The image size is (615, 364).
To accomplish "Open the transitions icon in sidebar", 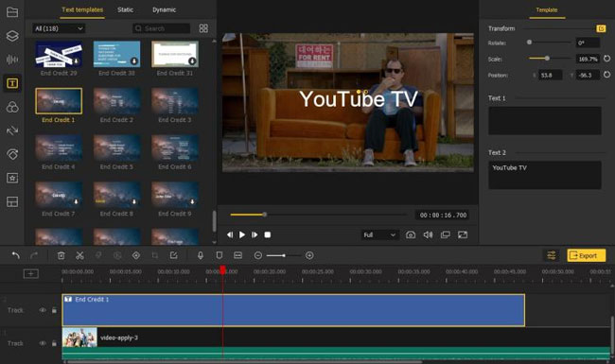I will tap(12, 130).
